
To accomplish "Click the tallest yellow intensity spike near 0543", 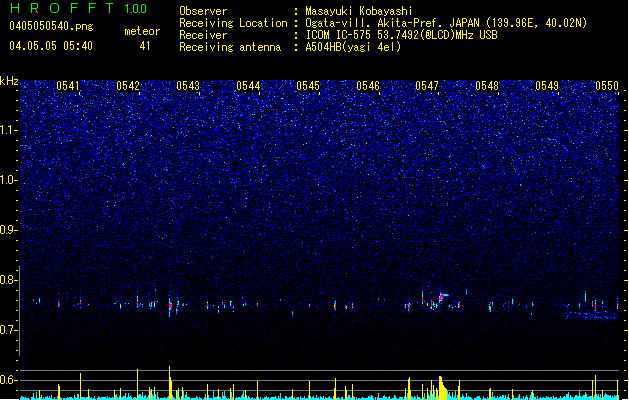I will 170,382.
